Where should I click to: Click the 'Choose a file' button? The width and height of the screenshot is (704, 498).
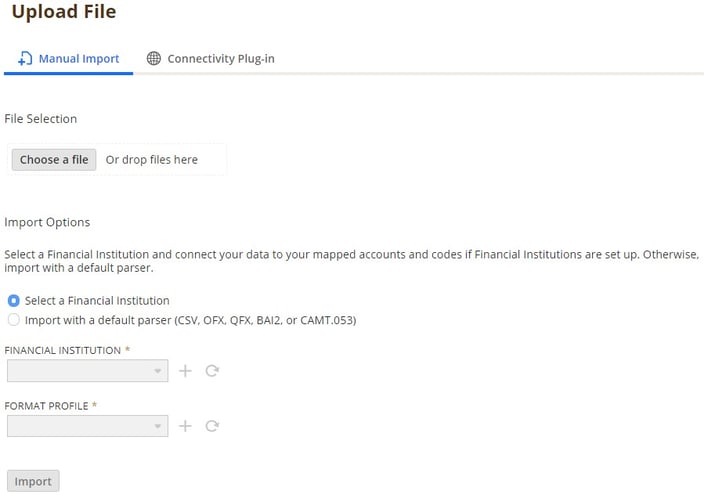pyautogui.click(x=54, y=159)
